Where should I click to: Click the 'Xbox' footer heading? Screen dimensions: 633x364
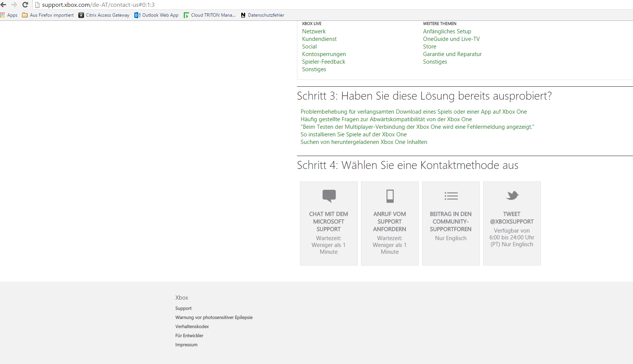[x=182, y=298]
